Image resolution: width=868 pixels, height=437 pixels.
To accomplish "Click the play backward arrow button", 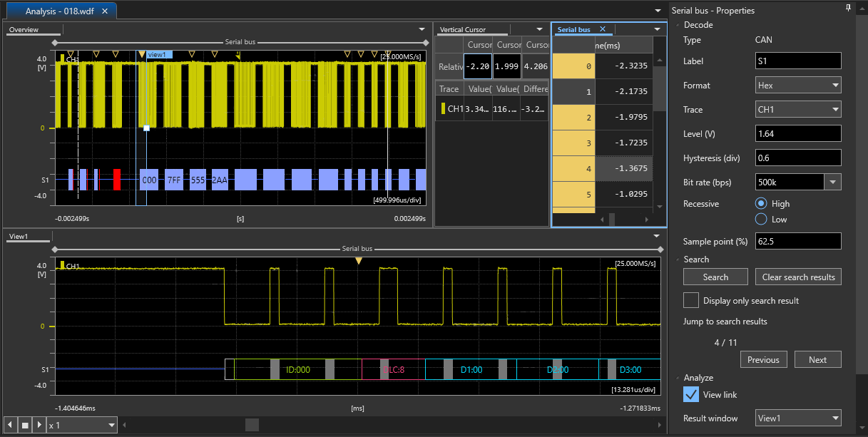I will click(x=10, y=426).
